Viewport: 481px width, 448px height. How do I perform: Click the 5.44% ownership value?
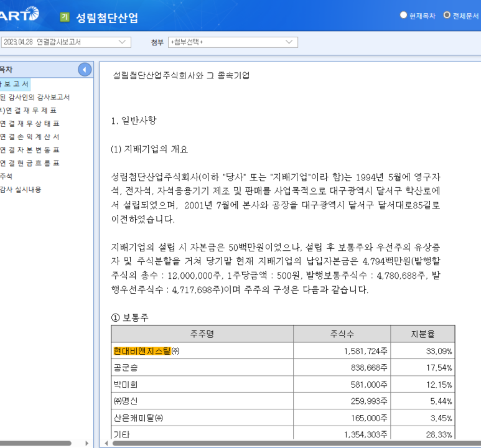[x=441, y=401]
